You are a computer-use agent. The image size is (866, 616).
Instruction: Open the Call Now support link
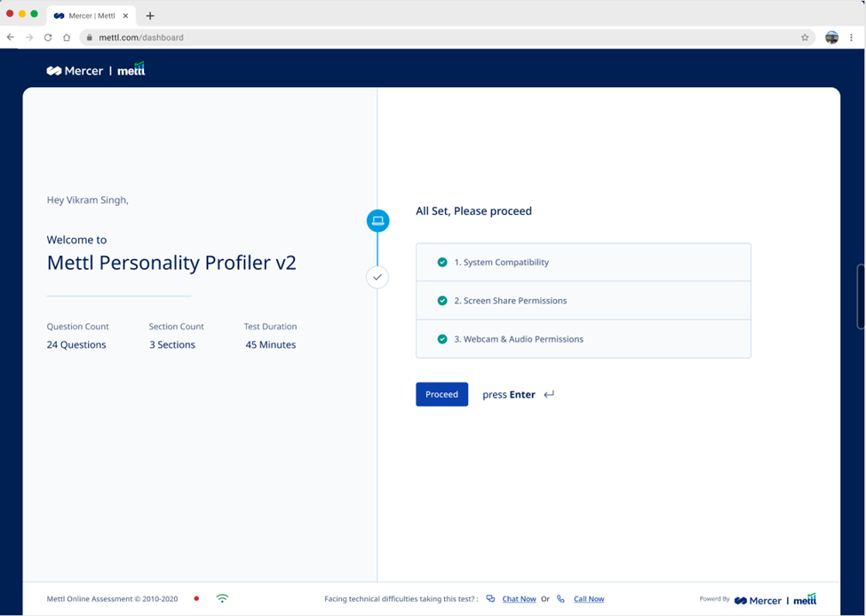589,599
